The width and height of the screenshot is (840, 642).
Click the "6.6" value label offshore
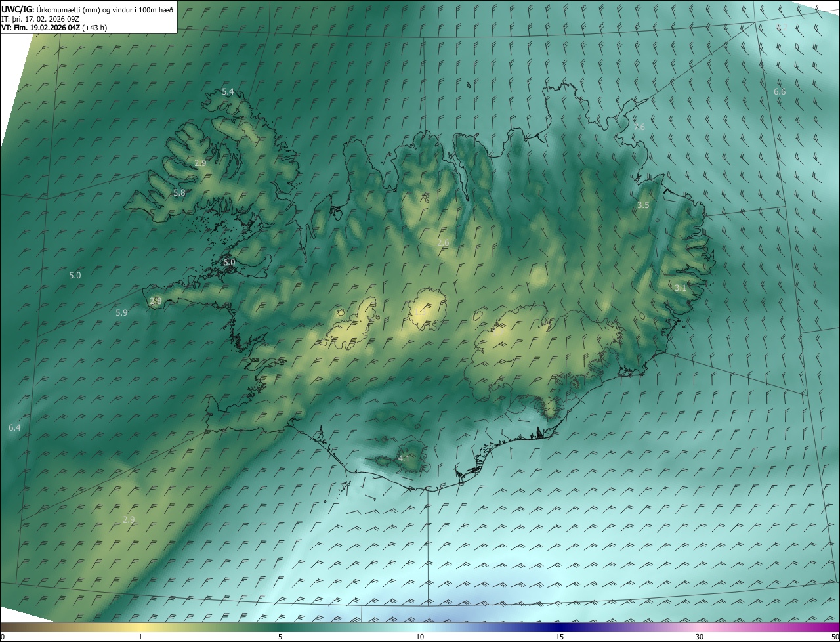780,92
